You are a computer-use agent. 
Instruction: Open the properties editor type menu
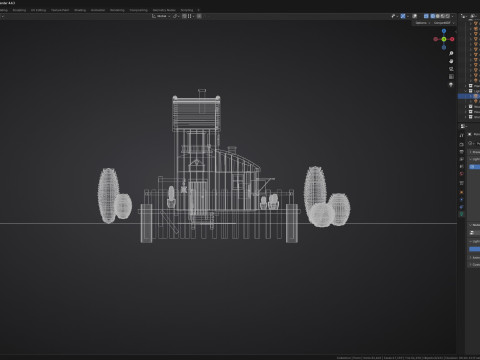[463, 126]
